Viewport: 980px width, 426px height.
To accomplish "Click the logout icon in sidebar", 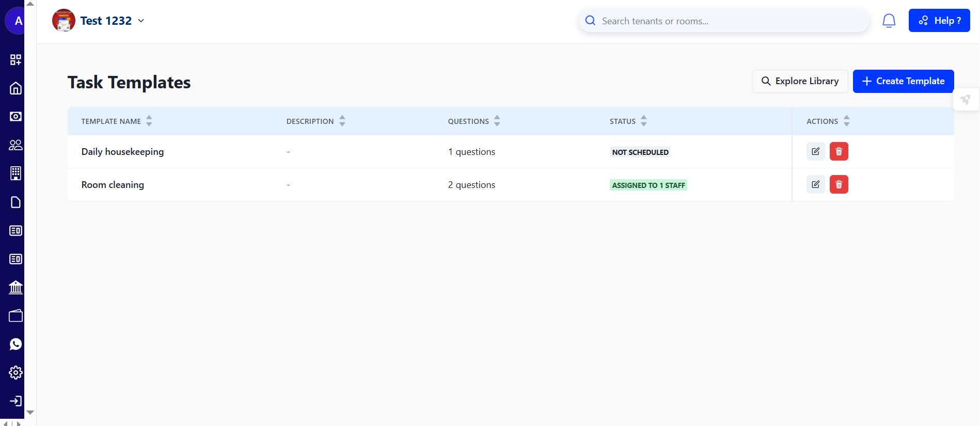I will pos(15,401).
